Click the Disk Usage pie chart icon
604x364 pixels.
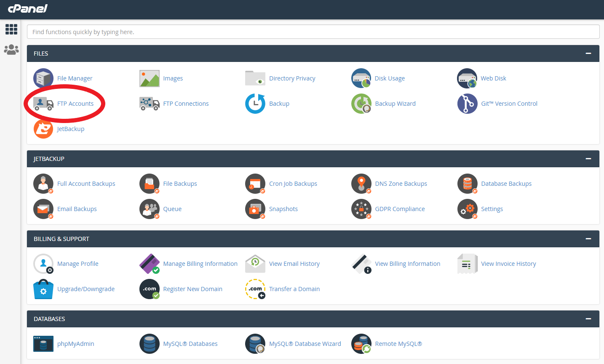tap(361, 78)
